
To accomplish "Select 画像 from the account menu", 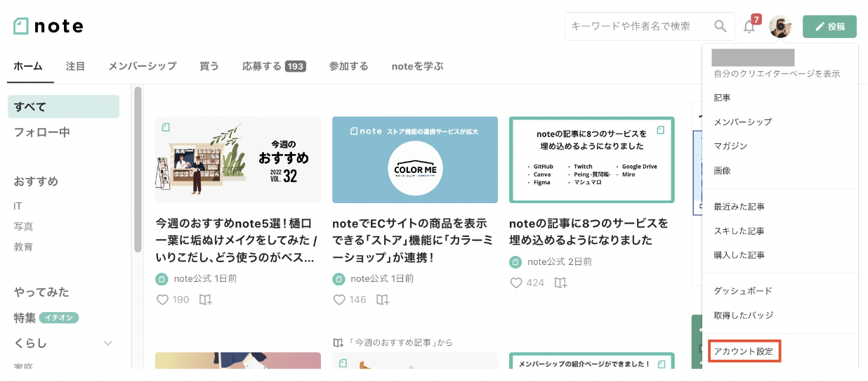I will tap(723, 171).
